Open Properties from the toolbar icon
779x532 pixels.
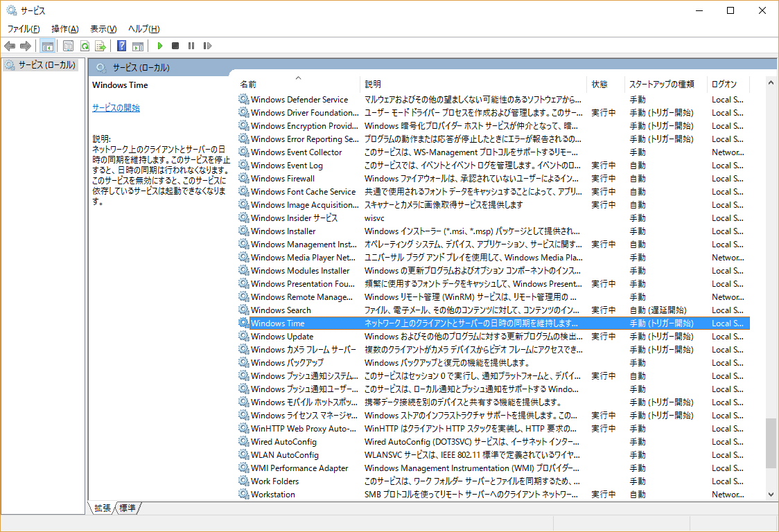tap(68, 46)
